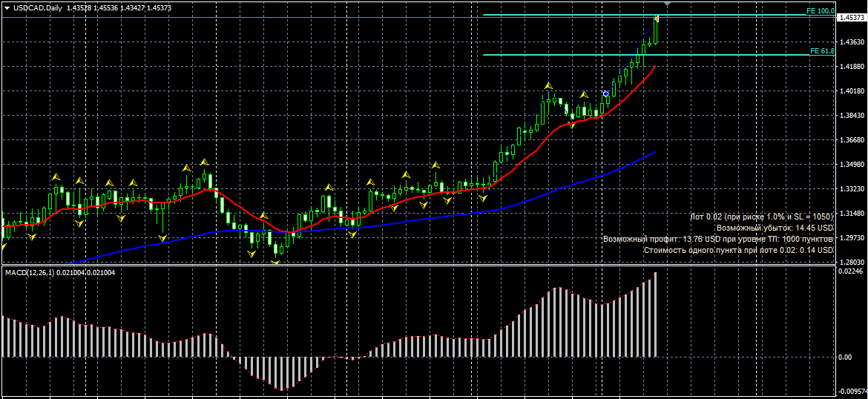Image resolution: width=868 pixels, height=399 pixels.
Task: Click the 'Возможный профит: 13.76 USD' line
Action: point(718,239)
